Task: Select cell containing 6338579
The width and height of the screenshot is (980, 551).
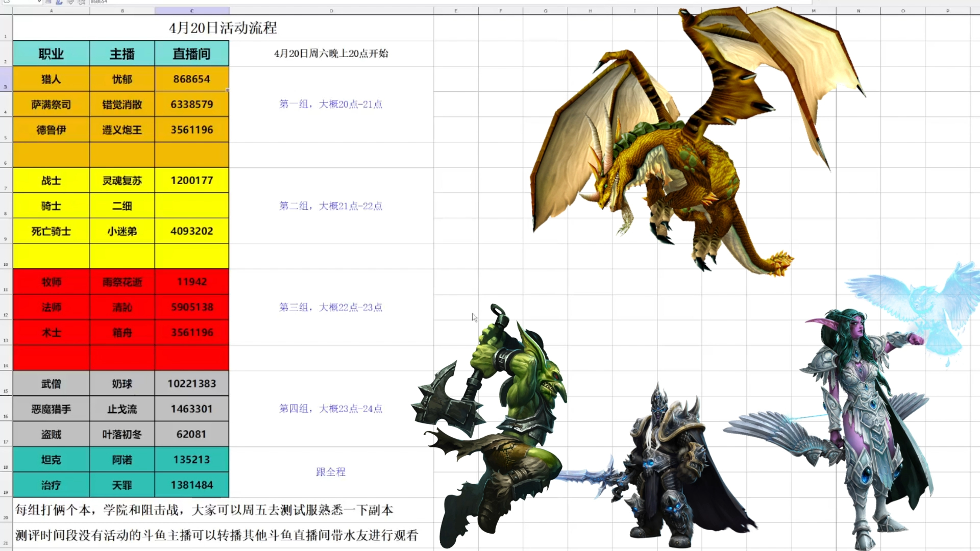Action: 192,105
